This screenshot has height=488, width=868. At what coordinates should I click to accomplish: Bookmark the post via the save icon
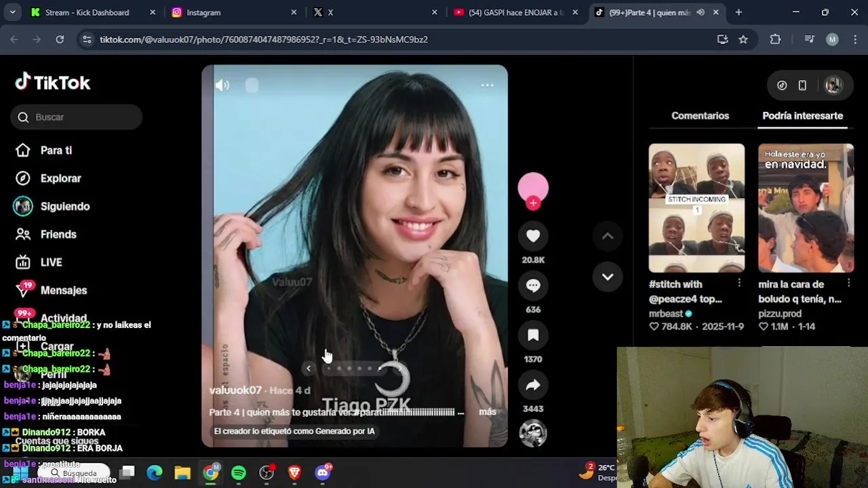pos(533,335)
